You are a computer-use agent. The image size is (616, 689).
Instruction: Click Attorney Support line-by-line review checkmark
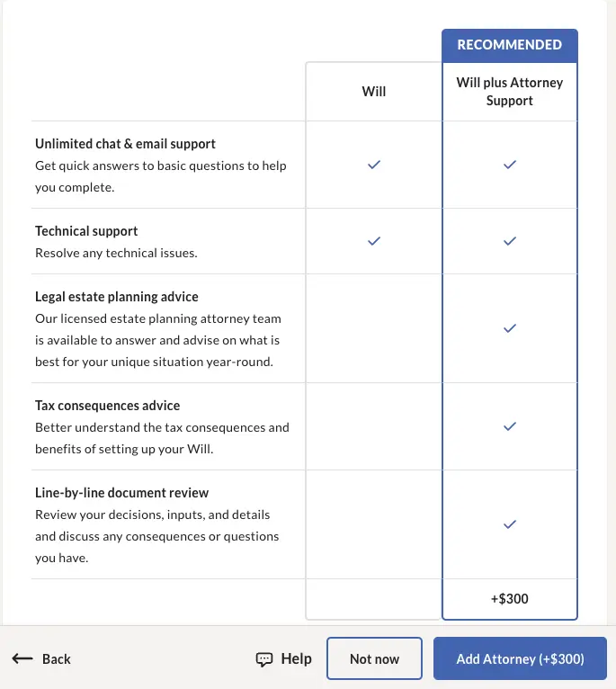coord(510,524)
